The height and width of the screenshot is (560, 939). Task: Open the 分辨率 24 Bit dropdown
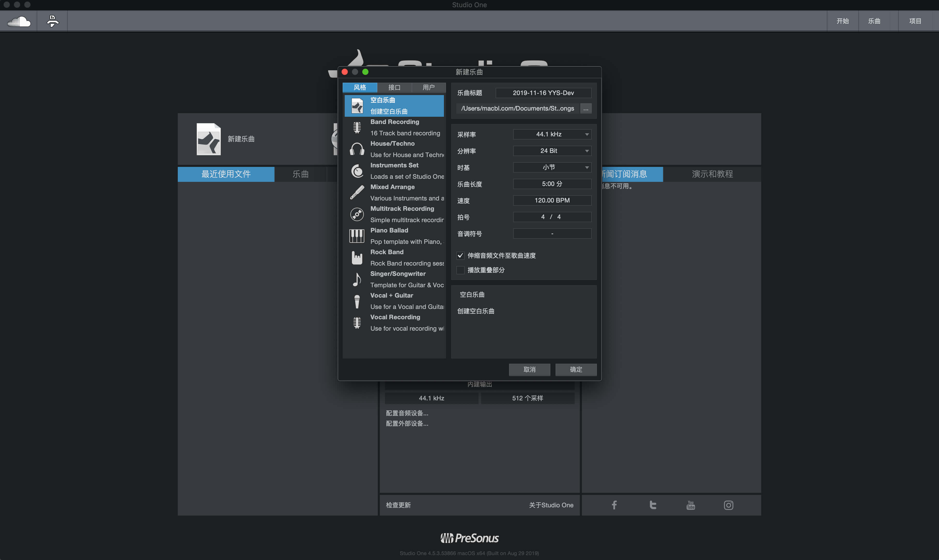(x=552, y=151)
